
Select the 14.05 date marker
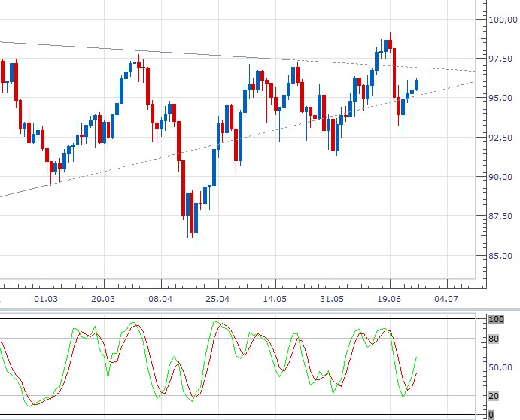(x=275, y=299)
